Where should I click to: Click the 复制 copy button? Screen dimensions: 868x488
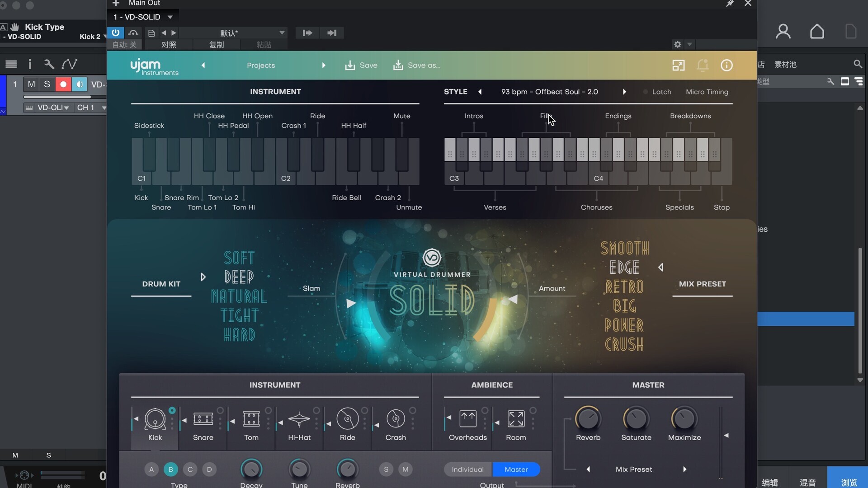tap(217, 45)
